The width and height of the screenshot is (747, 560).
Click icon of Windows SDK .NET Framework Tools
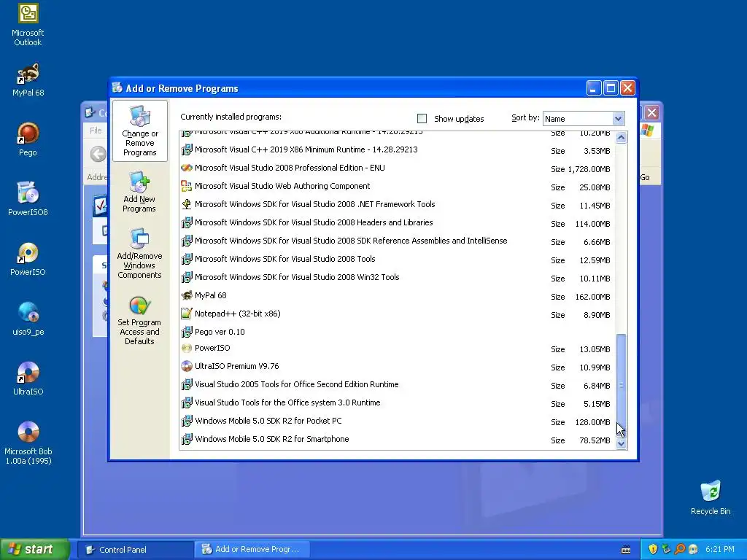pyautogui.click(x=187, y=204)
